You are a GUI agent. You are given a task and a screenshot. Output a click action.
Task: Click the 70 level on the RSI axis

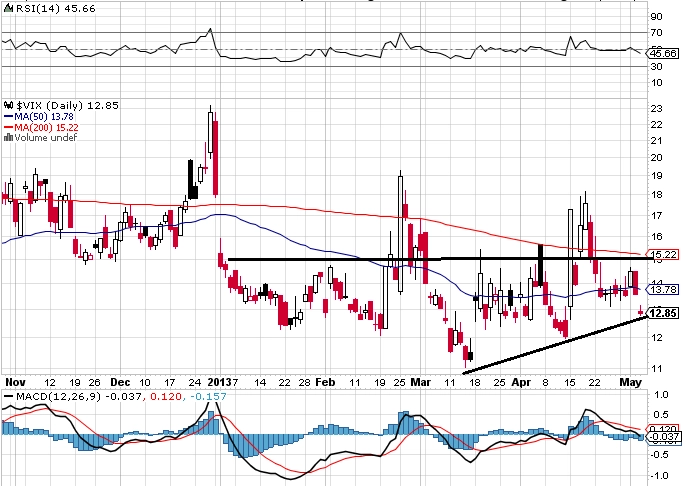657,33
